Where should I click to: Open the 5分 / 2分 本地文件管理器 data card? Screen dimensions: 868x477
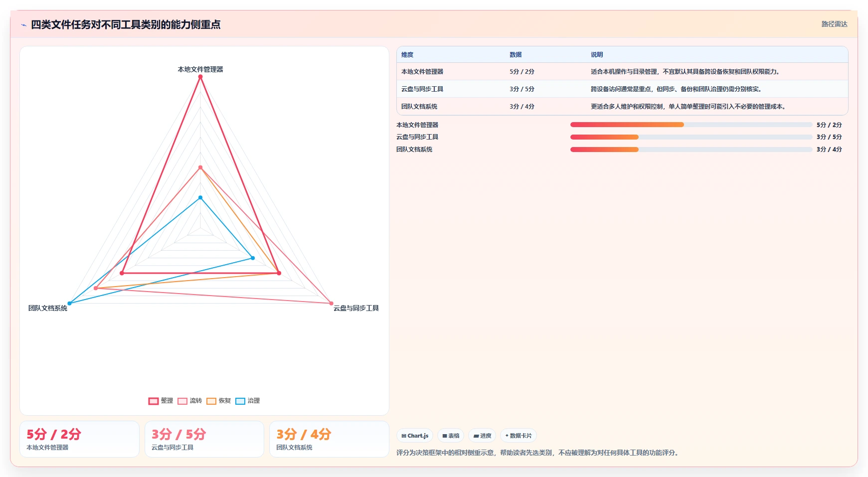(79, 439)
